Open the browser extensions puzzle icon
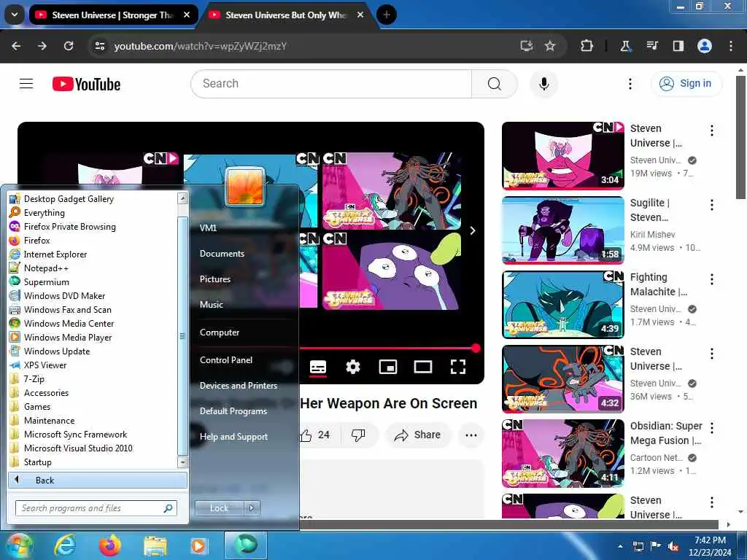The width and height of the screenshot is (747, 560). coord(587,46)
